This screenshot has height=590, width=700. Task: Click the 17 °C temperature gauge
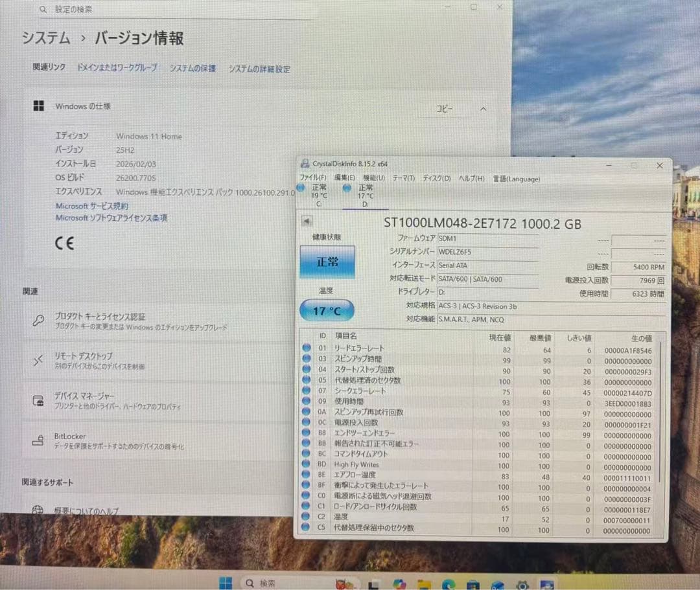pos(325,310)
